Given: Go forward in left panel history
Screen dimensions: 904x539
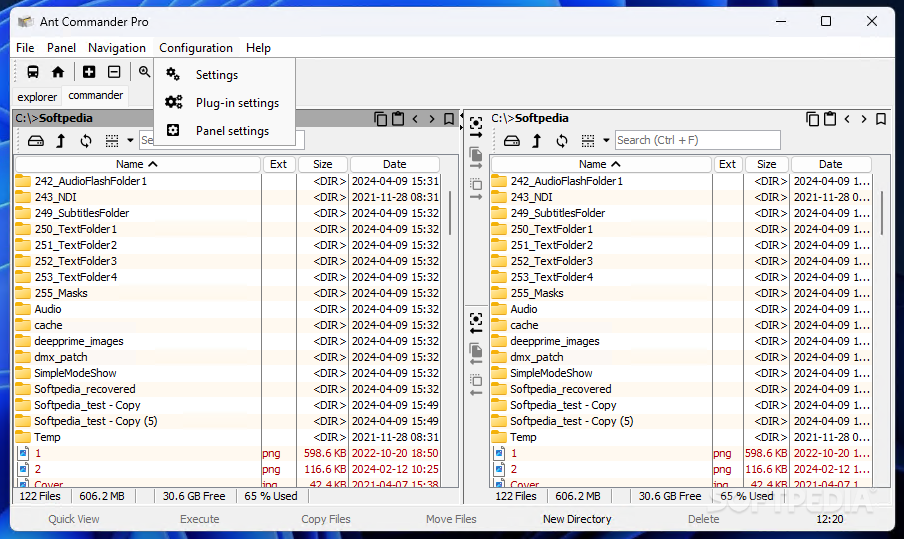Looking at the screenshot, I should tap(432, 119).
